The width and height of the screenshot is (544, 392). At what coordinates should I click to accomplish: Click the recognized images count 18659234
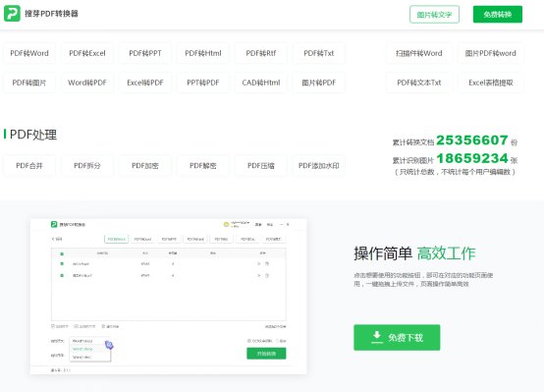click(472, 158)
